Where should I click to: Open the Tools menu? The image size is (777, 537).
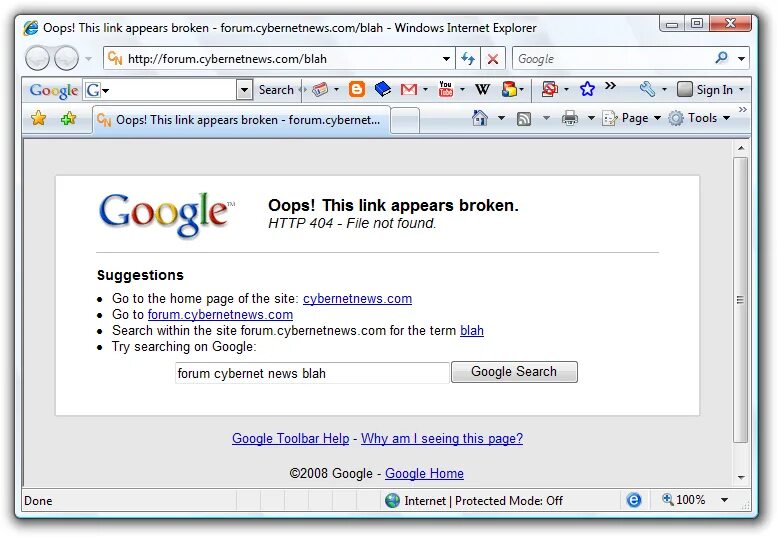click(x=699, y=118)
